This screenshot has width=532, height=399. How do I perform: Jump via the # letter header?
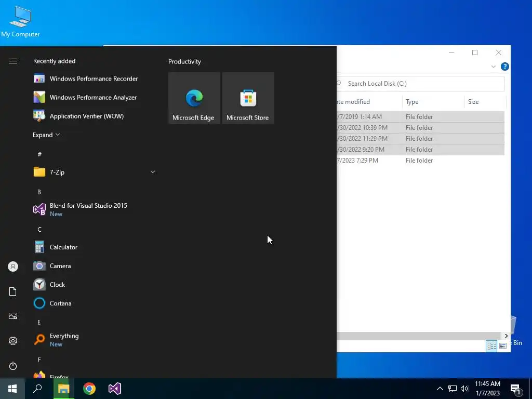(x=39, y=154)
